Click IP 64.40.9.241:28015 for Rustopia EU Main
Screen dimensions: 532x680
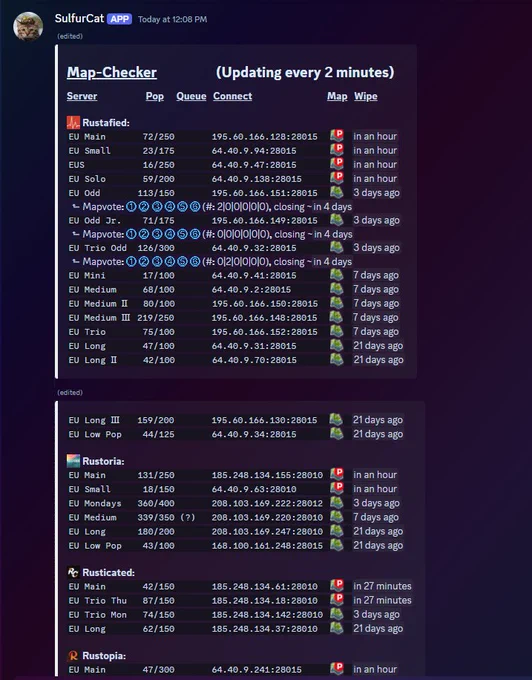257,670
